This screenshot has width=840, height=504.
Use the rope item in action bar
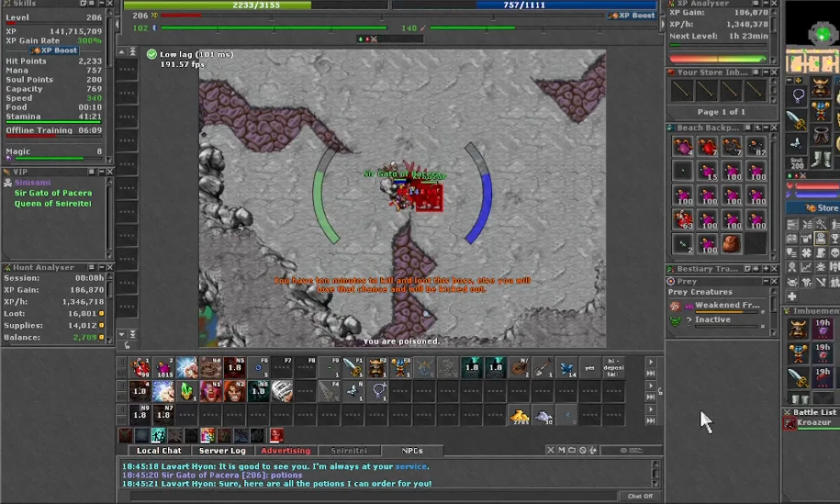(519, 367)
